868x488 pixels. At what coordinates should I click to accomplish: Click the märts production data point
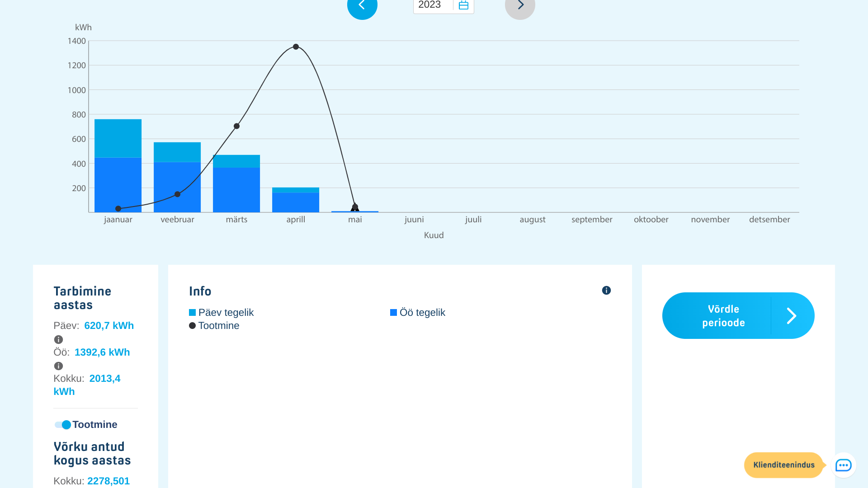click(x=236, y=126)
